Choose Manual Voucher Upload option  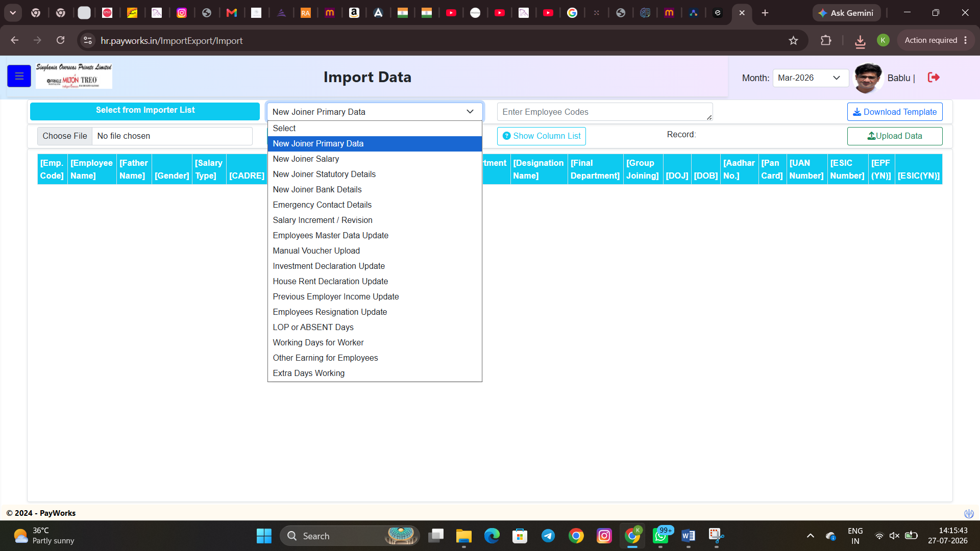[375, 251]
